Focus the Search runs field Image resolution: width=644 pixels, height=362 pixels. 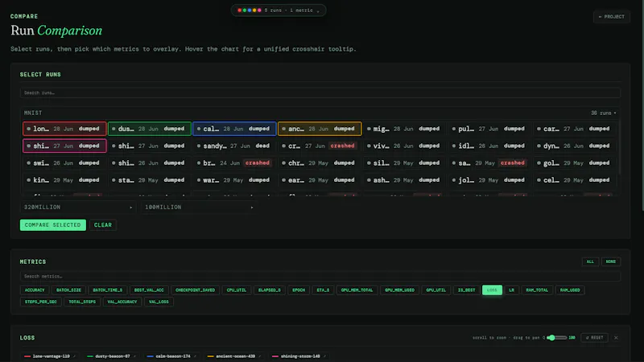coord(320,93)
